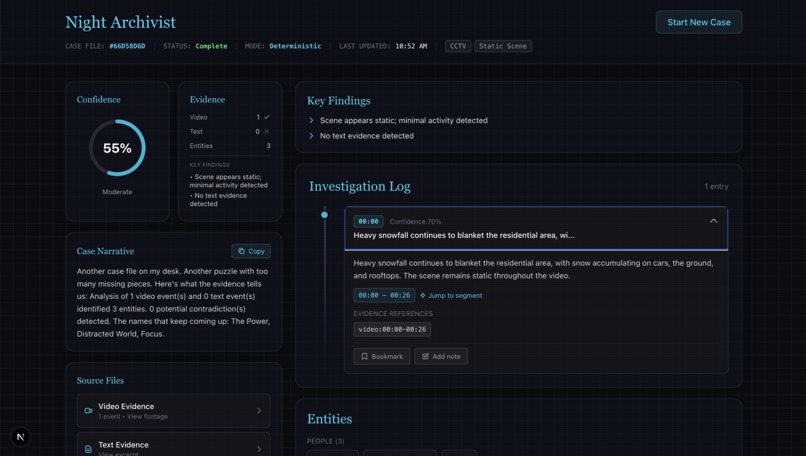Click the Static Scene tag

503,46
